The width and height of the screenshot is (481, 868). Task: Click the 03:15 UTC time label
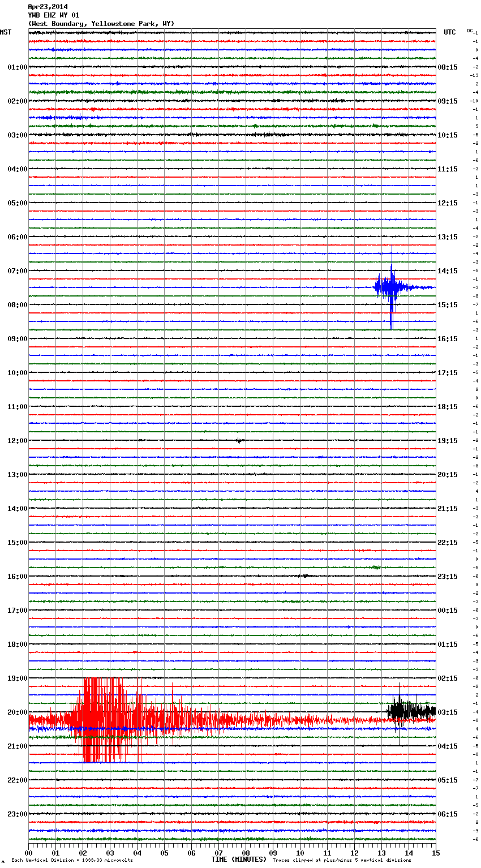click(448, 712)
